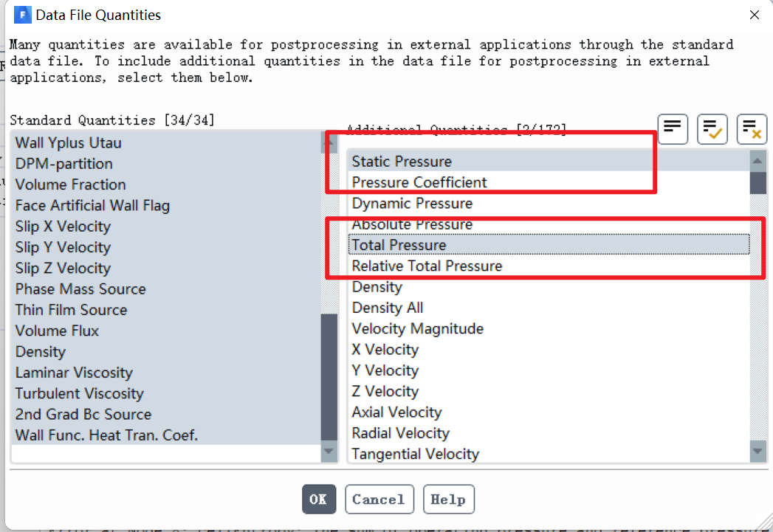Image resolution: width=773 pixels, height=532 pixels.
Task: Click Standard Quantities scroll down arrow
Action: (329, 451)
